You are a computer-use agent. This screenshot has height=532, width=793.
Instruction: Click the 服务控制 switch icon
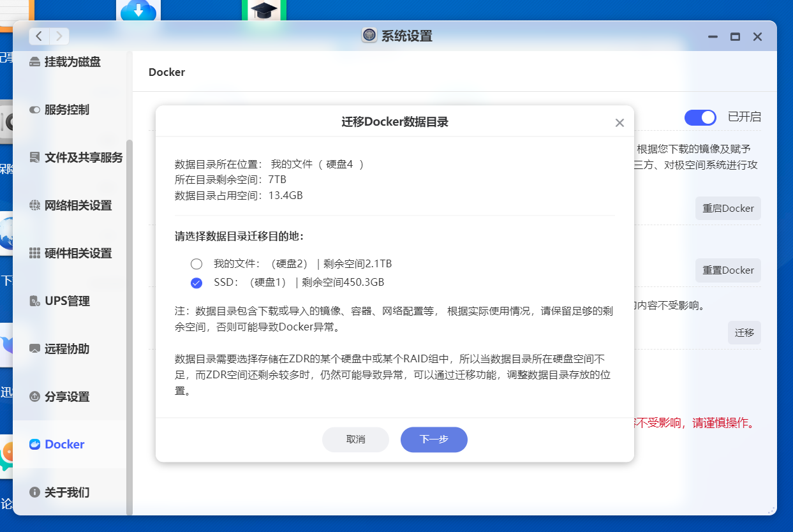tap(35, 110)
